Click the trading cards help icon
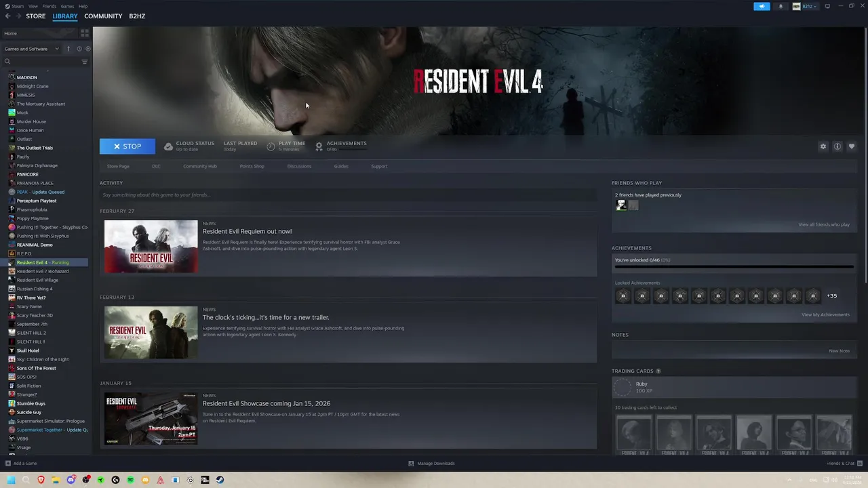This screenshot has width=868, height=488. (658, 371)
